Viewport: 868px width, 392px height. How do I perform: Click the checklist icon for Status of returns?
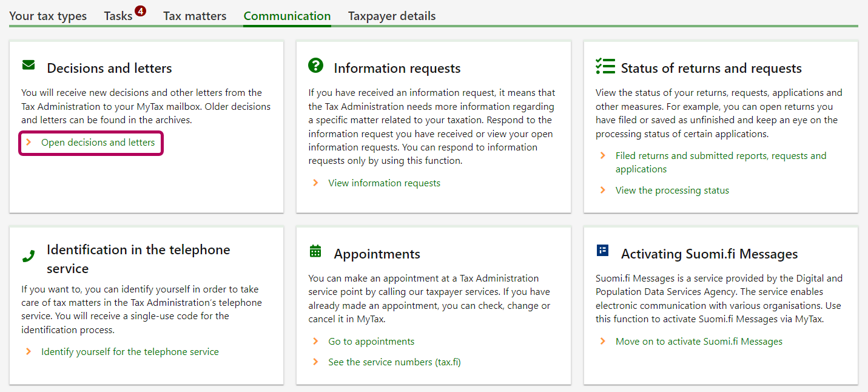click(605, 66)
